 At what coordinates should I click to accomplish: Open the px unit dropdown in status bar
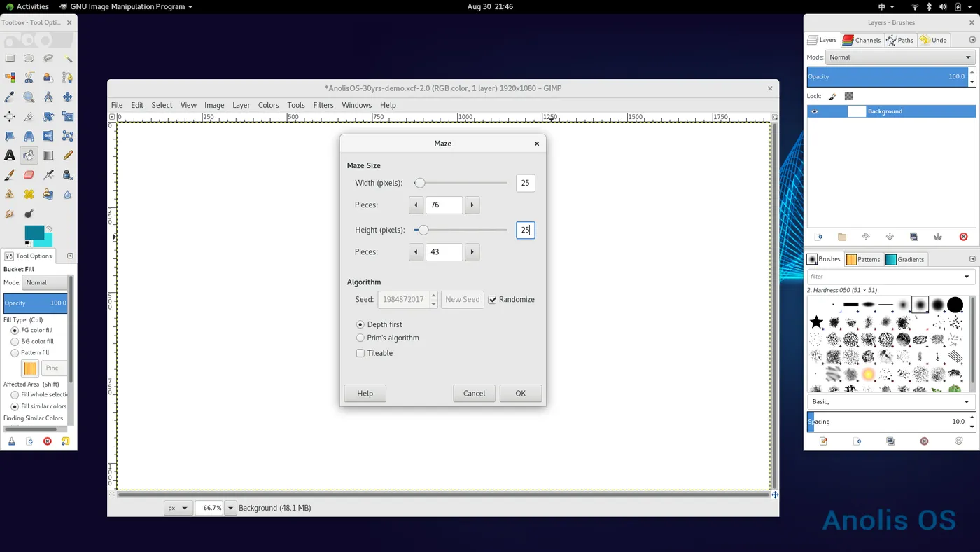[x=178, y=508]
